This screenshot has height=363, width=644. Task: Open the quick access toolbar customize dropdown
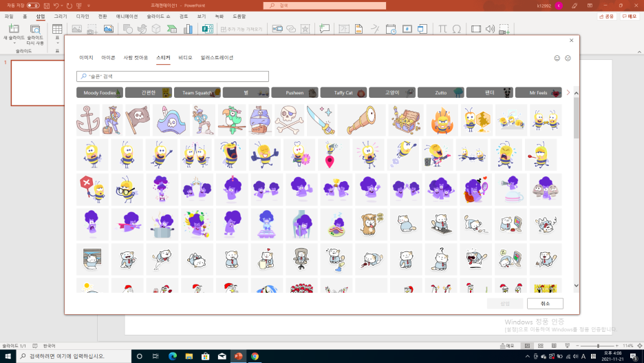89,6
